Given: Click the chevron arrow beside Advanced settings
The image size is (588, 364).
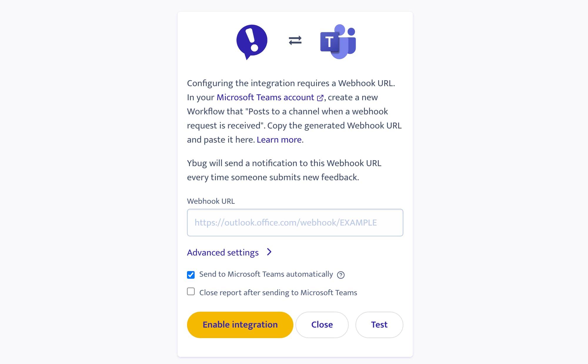Looking at the screenshot, I should (x=269, y=252).
